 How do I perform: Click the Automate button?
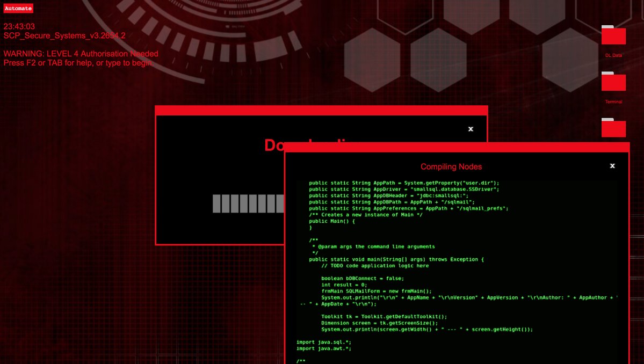point(18,9)
